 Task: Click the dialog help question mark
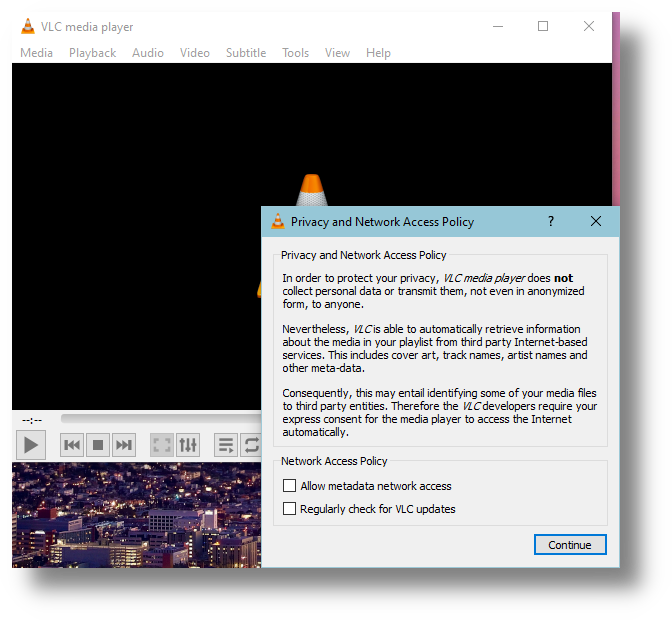tap(551, 221)
